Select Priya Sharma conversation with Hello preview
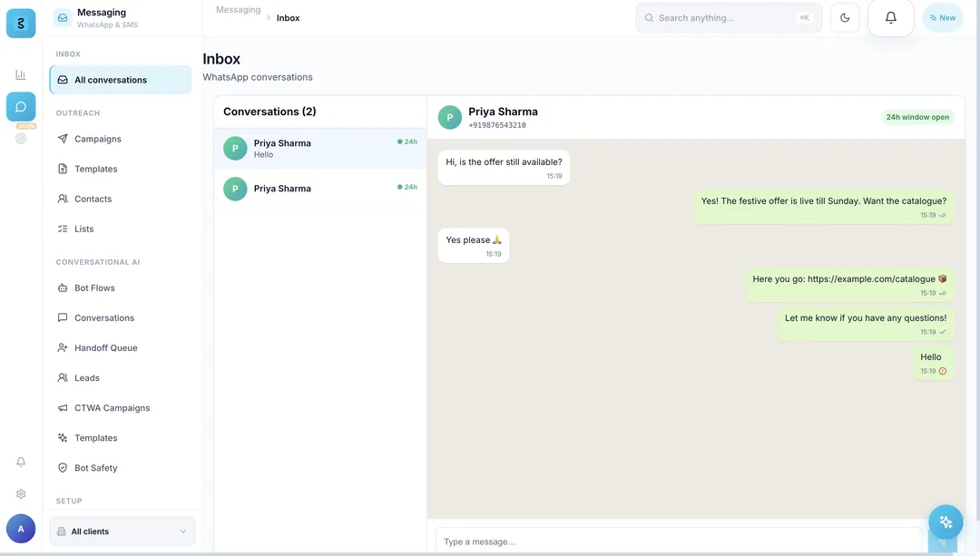This screenshot has width=980, height=556. [320, 149]
